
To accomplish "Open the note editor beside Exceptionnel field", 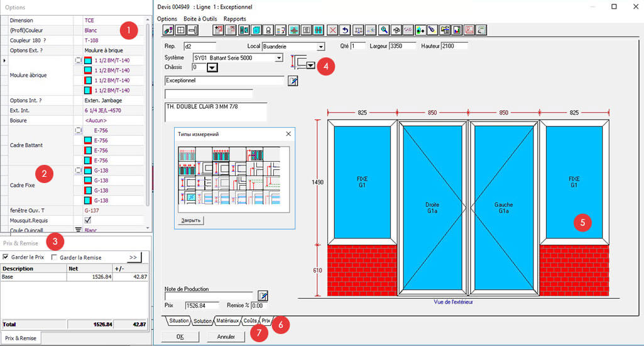I will coord(293,81).
